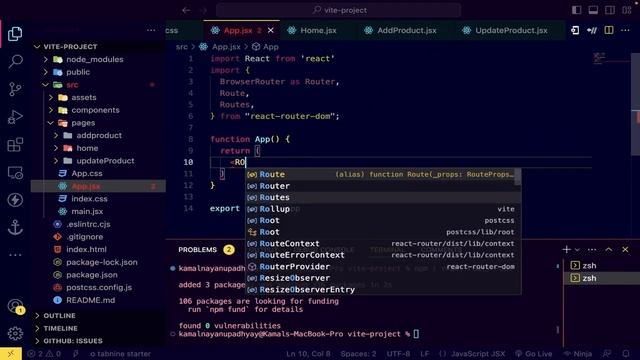Choose the Routes autocomplete suggestion

point(383,198)
